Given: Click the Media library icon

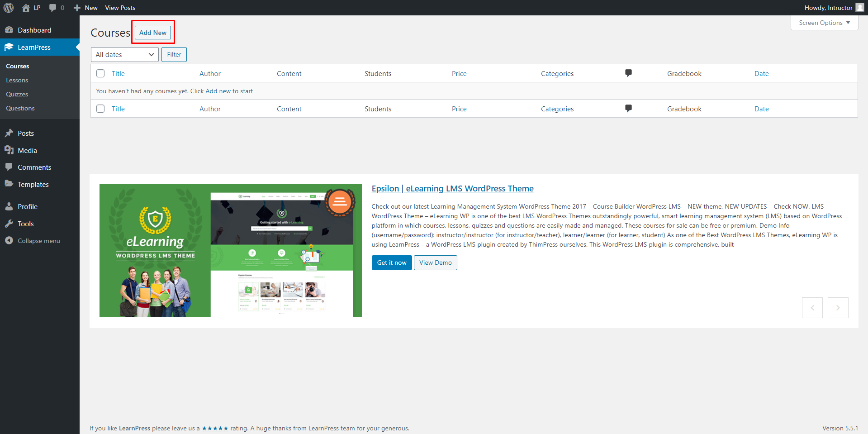Looking at the screenshot, I should coord(9,150).
